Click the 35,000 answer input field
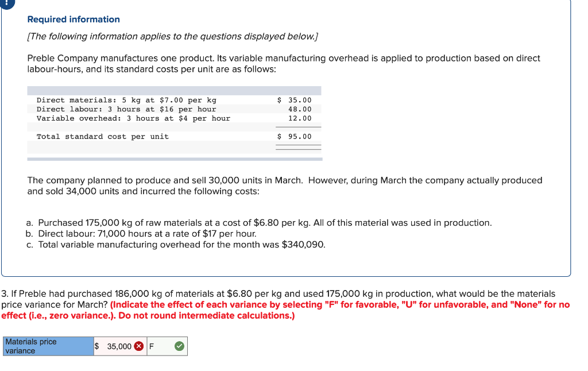The height and width of the screenshot is (371, 588). click(x=118, y=346)
